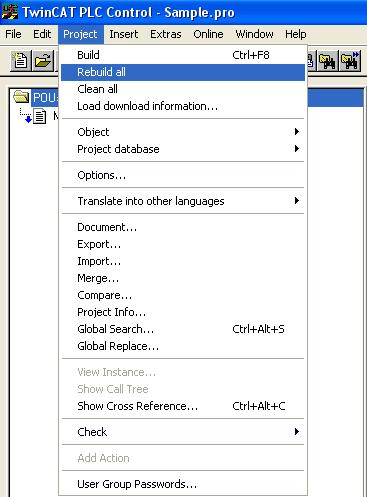Select Show Cross Reference... entry
This screenshot has width=367, height=497.
(183, 406)
